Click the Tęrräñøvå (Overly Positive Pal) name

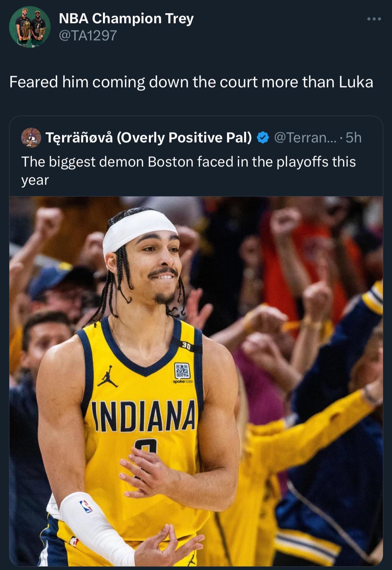click(x=148, y=138)
